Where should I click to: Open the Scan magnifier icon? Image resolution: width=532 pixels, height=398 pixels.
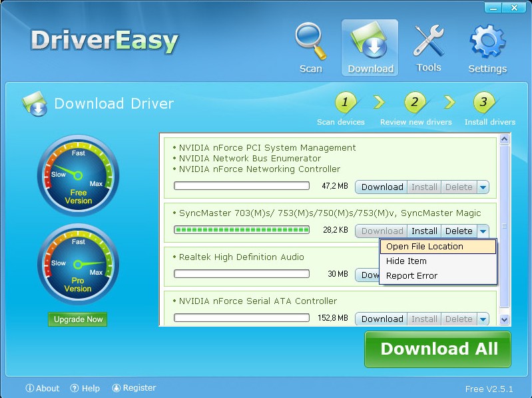(310, 41)
